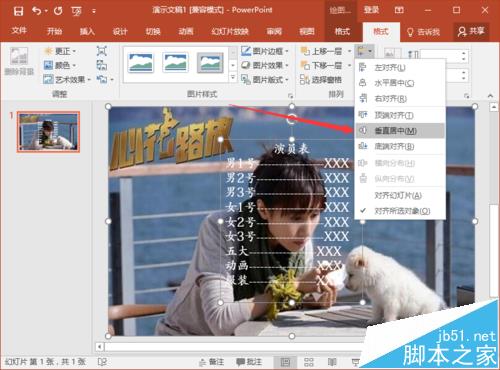500x370 pixels.
Task: Switch to the 开始 (Home) ribbon tab
Action: click(x=54, y=32)
